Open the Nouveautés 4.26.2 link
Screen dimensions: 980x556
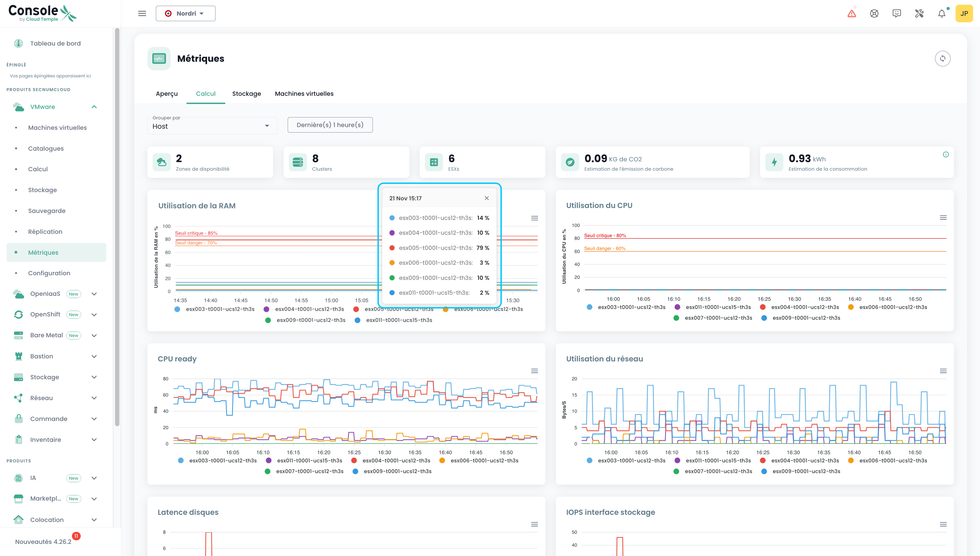pos(43,541)
